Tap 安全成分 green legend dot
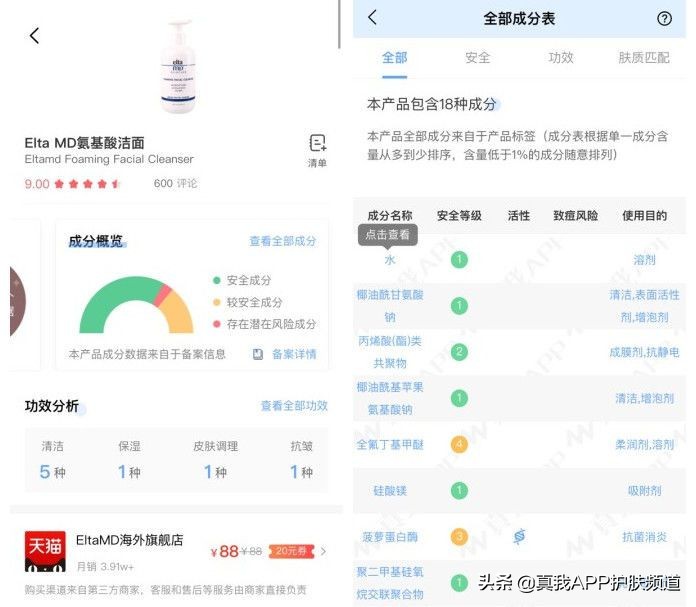The image size is (696, 607). (x=217, y=280)
